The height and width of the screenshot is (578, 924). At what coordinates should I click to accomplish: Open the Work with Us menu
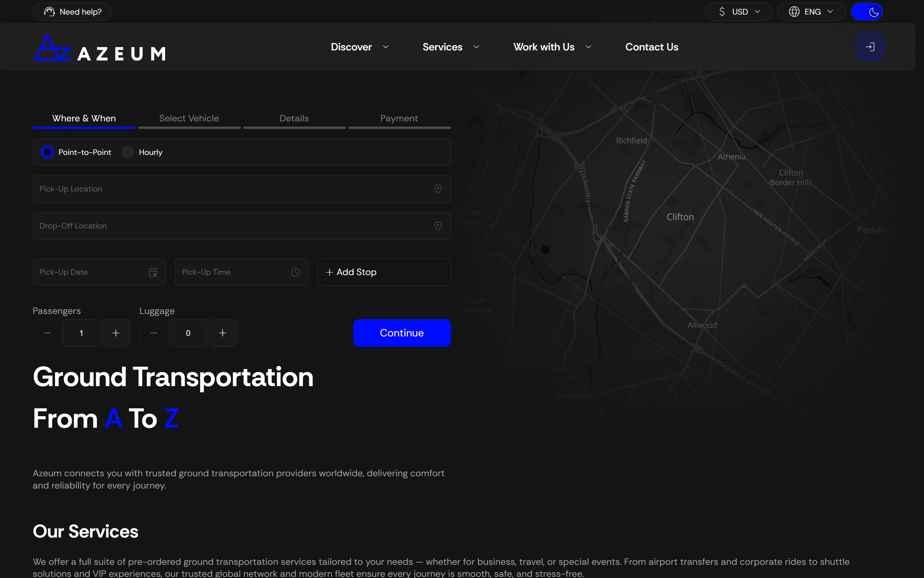544,47
